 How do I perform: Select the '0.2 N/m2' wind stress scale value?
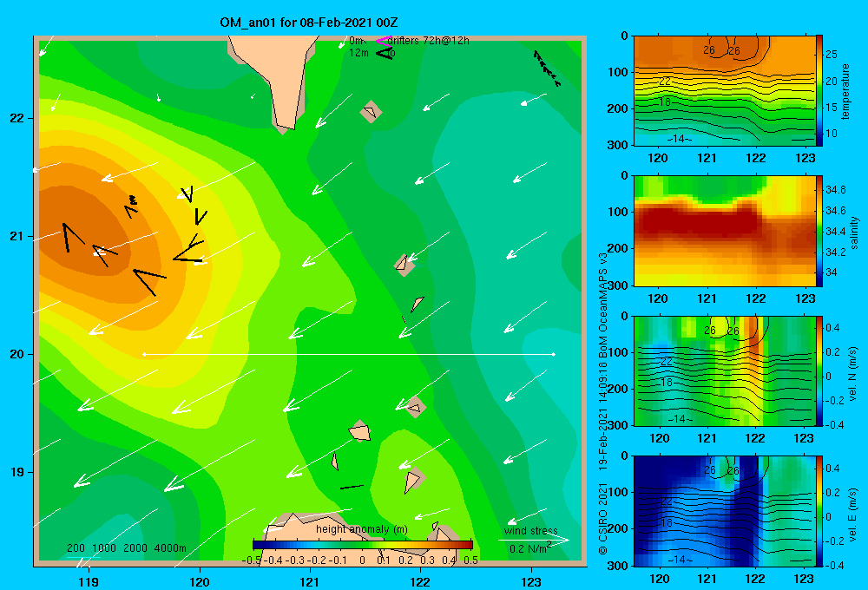530,548
